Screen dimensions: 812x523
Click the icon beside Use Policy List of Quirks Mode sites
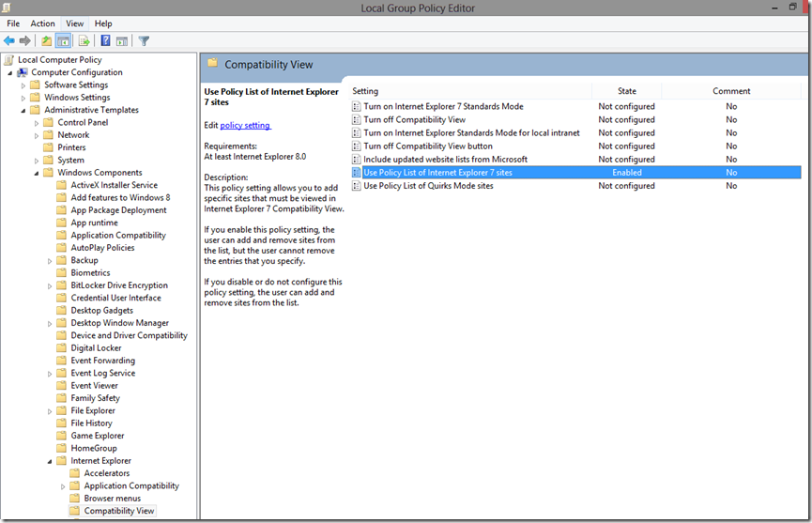click(357, 186)
